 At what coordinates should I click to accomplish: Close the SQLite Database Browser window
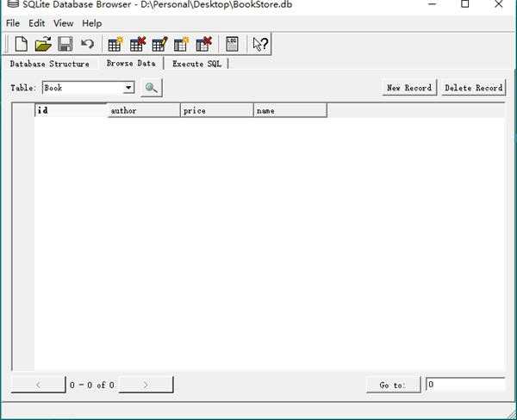tap(499, 4)
